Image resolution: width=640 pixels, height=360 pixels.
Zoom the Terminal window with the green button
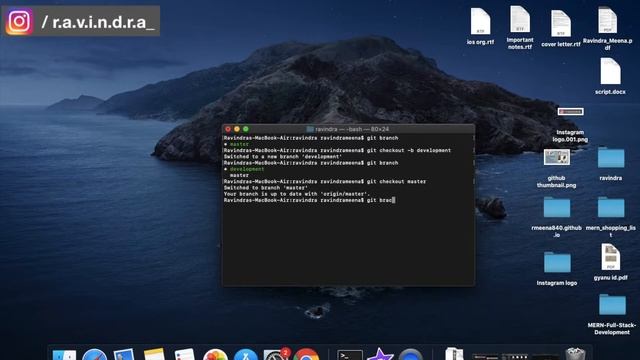(x=246, y=129)
